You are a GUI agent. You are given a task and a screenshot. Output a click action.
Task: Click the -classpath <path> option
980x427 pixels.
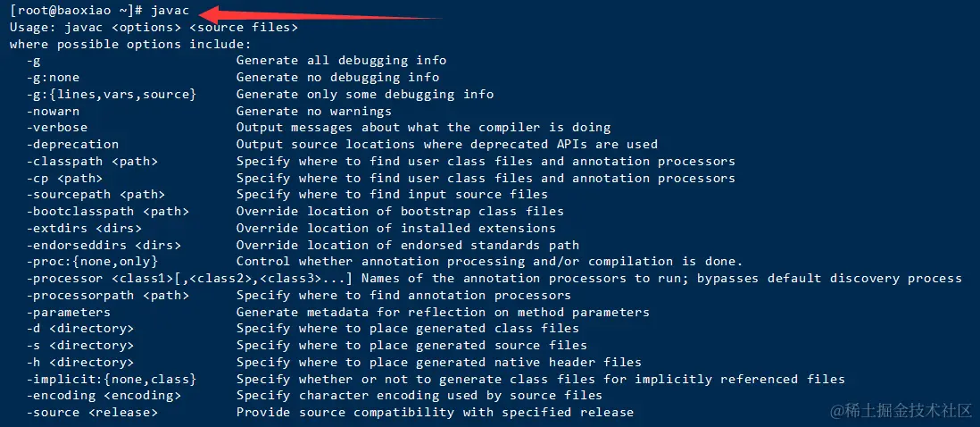click(x=92, y=162)
